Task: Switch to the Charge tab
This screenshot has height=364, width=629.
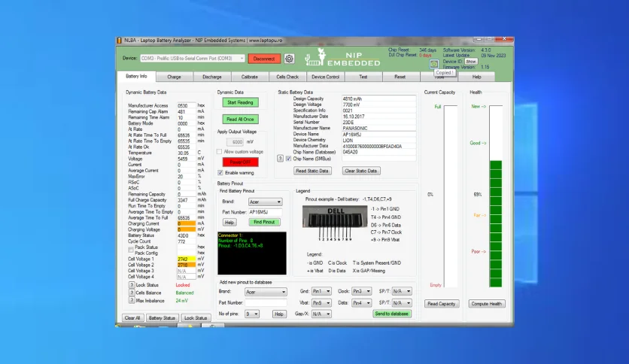Action: pos(174,77)
